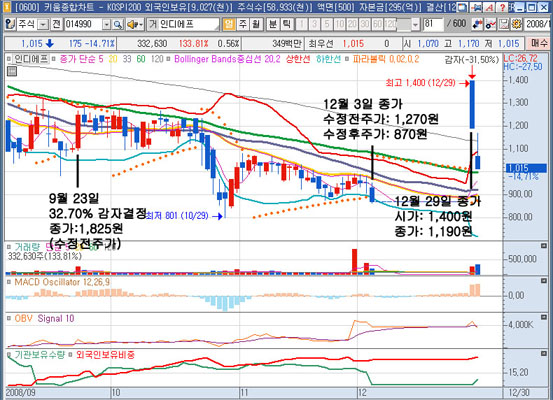Switch to weekly (주) chart period

click(243, 24)
